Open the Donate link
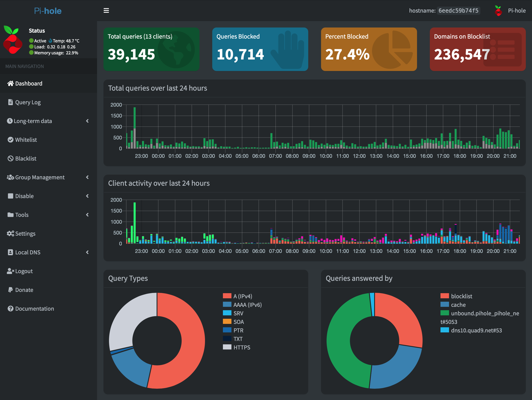The image size is (532, 400). click(48, 290)
